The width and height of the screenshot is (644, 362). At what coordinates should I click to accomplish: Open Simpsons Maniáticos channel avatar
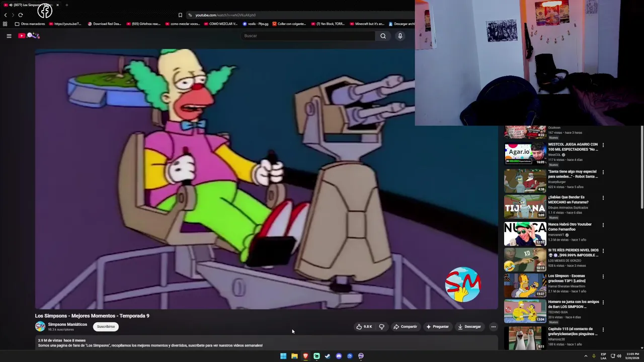pyautogui.click(x=40, y=327)
